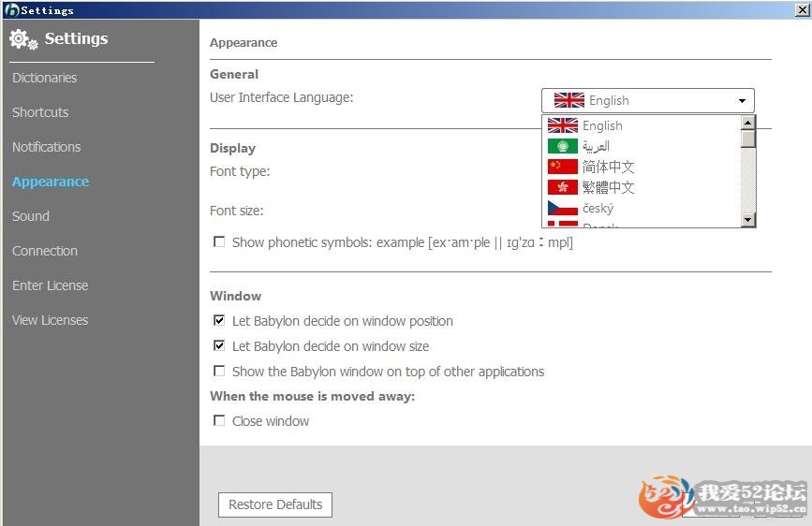
Task: Open Notifications settings
Action: coord(47,147)
